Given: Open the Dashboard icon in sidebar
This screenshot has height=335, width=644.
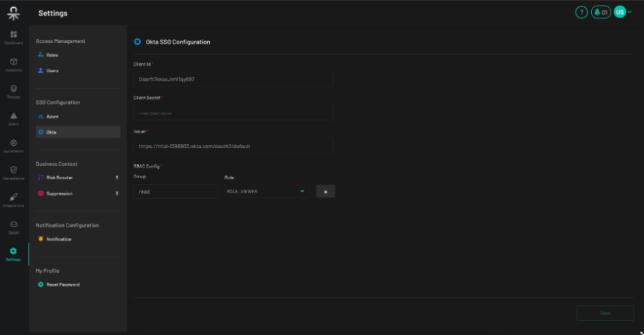Looking at the screenshot, I should [14, 35].
